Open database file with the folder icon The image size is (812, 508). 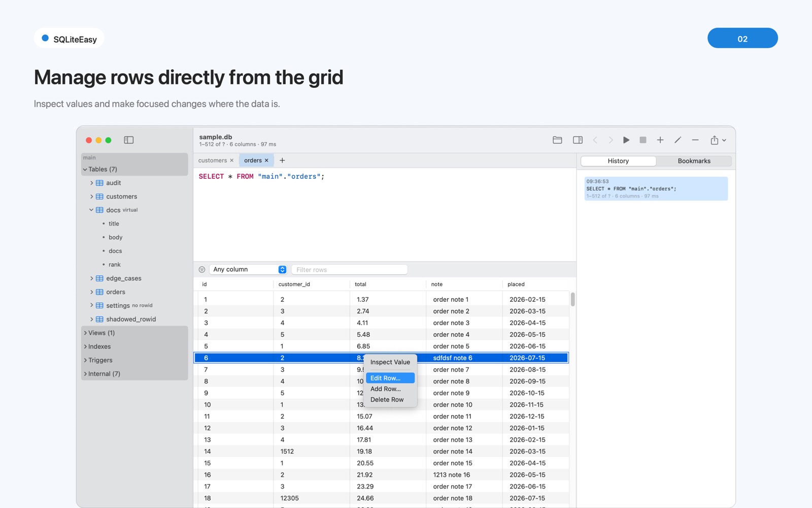(x=557, y=140)
